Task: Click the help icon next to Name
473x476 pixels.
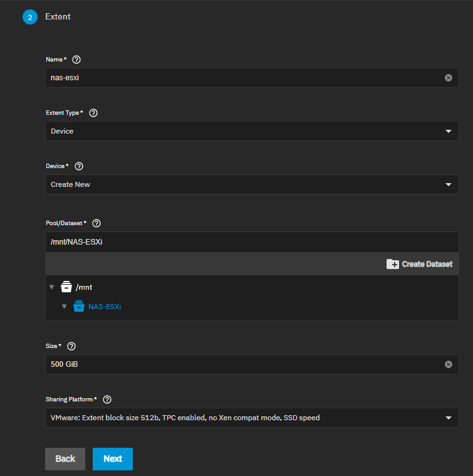Action: [x=76, y=60]
